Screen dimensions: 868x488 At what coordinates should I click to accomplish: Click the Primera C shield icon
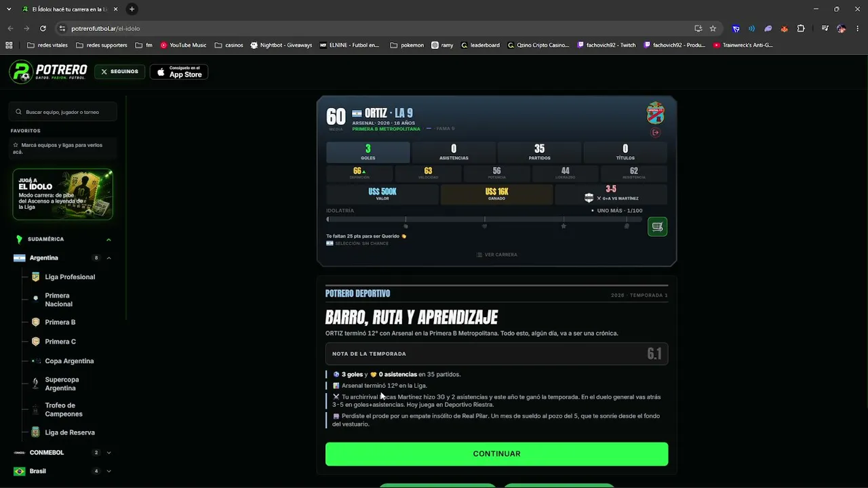pyautogui.click(x=36, y=342)
